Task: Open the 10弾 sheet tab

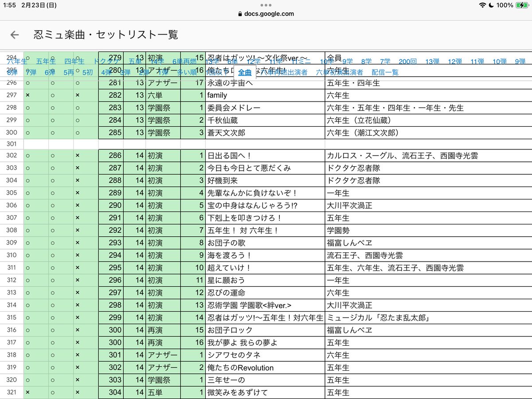Action: coord(500,62)
